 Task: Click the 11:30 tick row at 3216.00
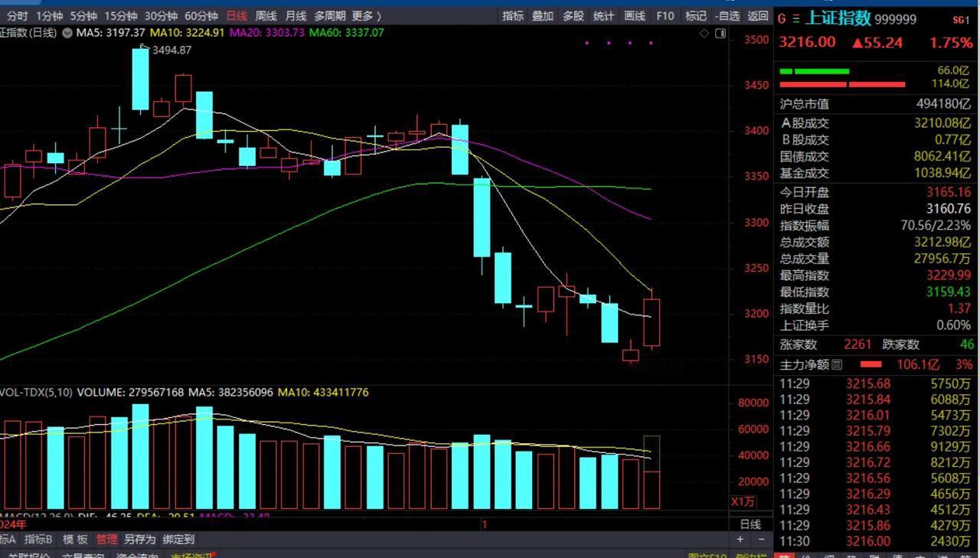click(x=875, y=541)
